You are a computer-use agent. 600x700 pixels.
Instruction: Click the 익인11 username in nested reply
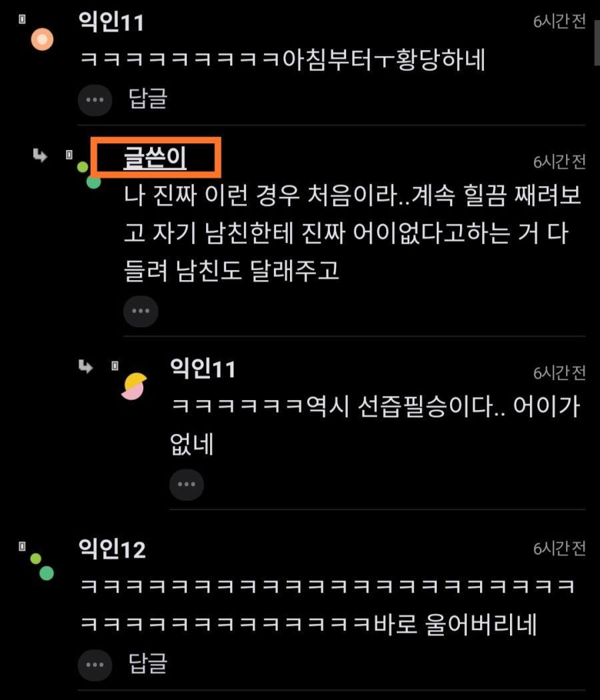pos(203,369)
